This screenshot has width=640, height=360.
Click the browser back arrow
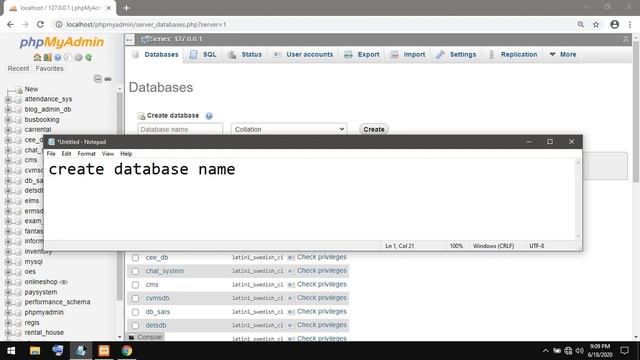[x=10, y=24]
